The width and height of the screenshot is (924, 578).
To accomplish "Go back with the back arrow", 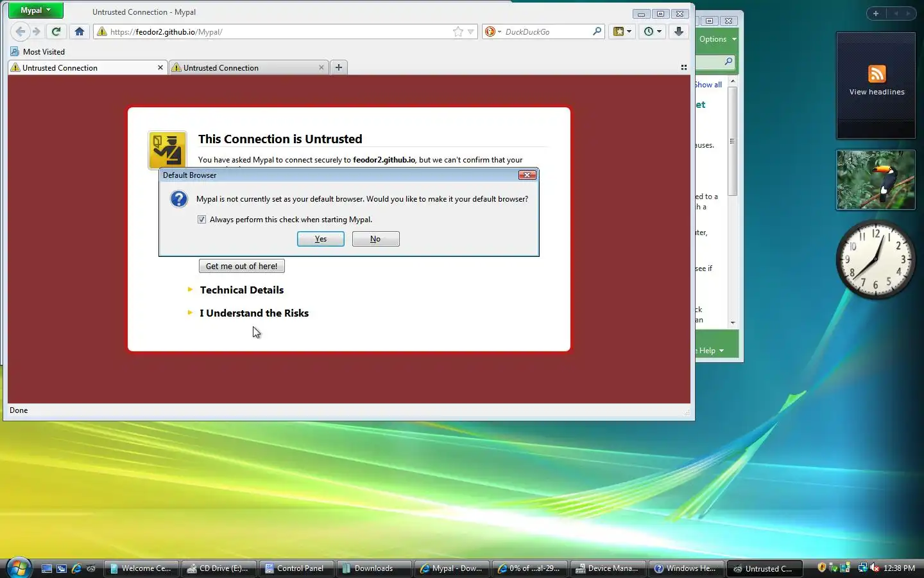I will 21,31.
